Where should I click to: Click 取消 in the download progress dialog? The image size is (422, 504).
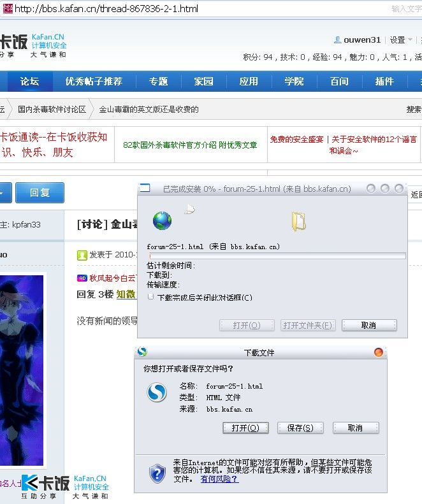click(x=369, y=326)
